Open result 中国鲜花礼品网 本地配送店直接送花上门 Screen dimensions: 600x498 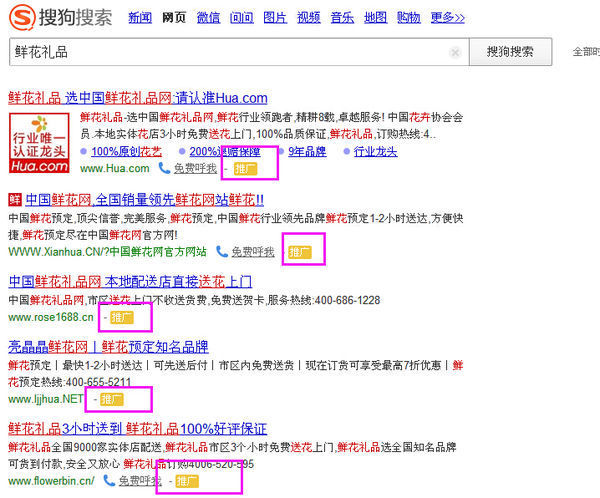coord(130,282)
